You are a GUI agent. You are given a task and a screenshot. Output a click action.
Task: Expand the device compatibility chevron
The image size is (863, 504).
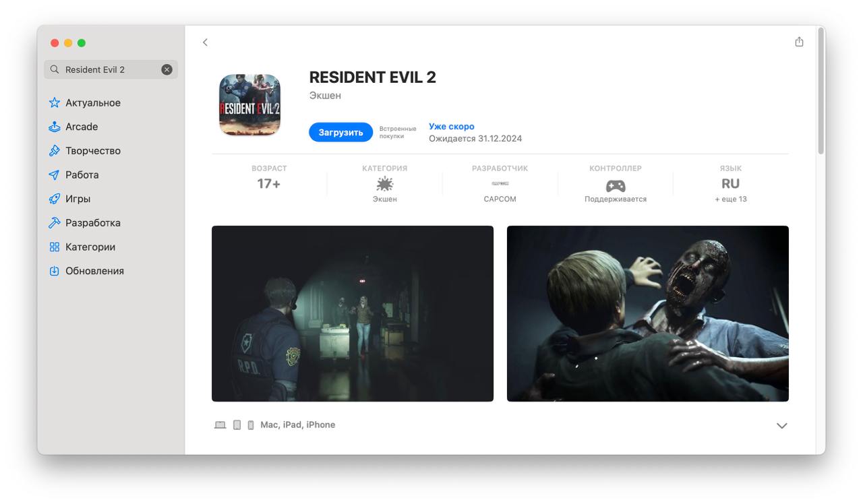(x=782, y=426)
